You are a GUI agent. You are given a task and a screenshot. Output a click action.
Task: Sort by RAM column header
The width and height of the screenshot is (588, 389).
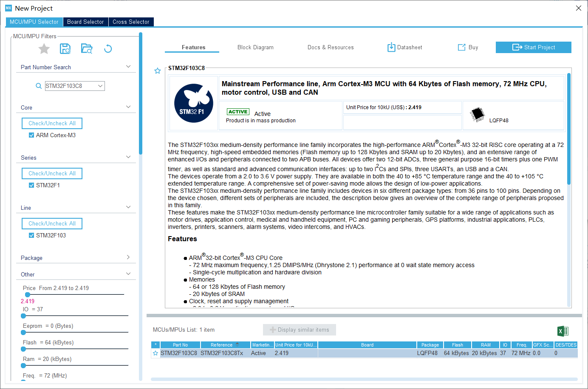(x=486, y=345)
